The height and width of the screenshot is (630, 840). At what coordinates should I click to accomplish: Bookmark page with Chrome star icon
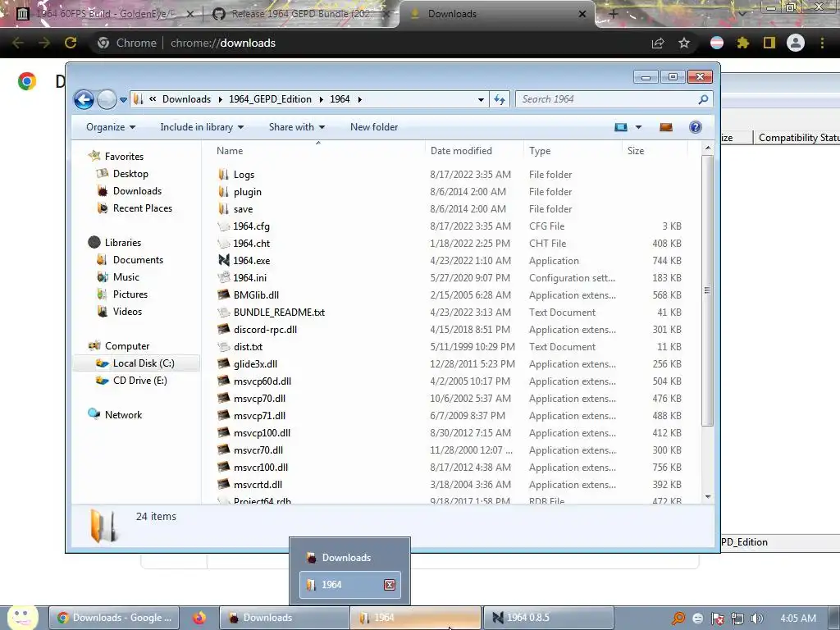point(684,43)
